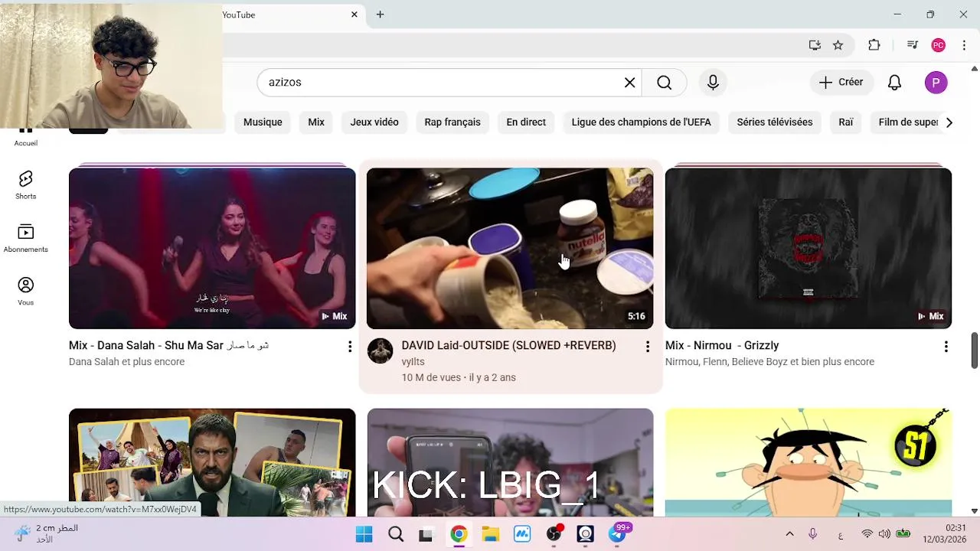The width and height of the screenshot is (980, 551).
Task: Open options for Mix - Dana Salah
Action: [x=350, y=347]
